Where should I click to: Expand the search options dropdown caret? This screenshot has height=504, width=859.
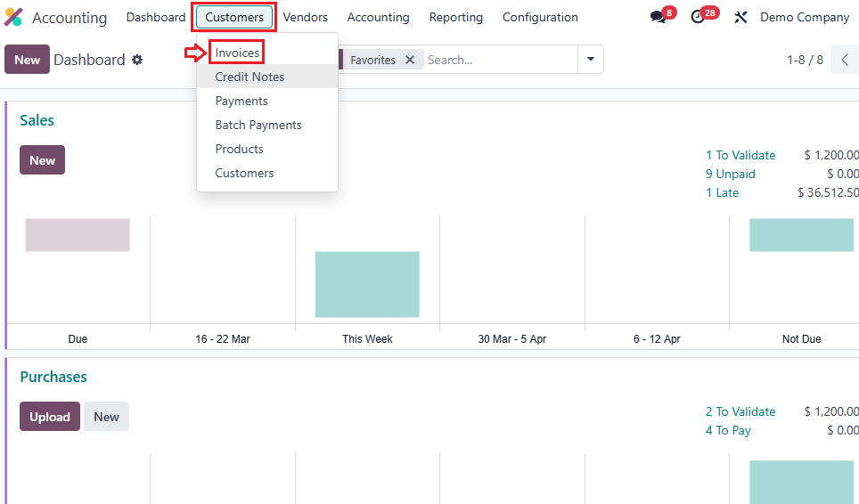click(x=590, y=60)
